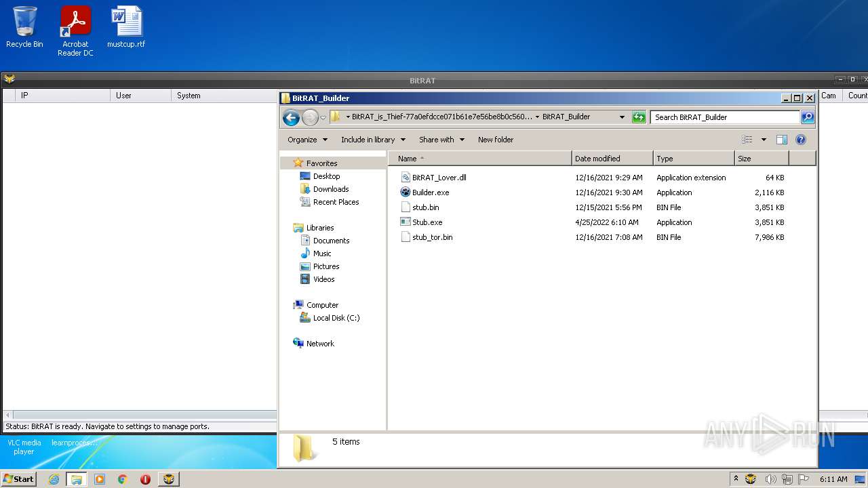868x488 pixels.
Task: Open Pictures library
Action: [326, 266]
